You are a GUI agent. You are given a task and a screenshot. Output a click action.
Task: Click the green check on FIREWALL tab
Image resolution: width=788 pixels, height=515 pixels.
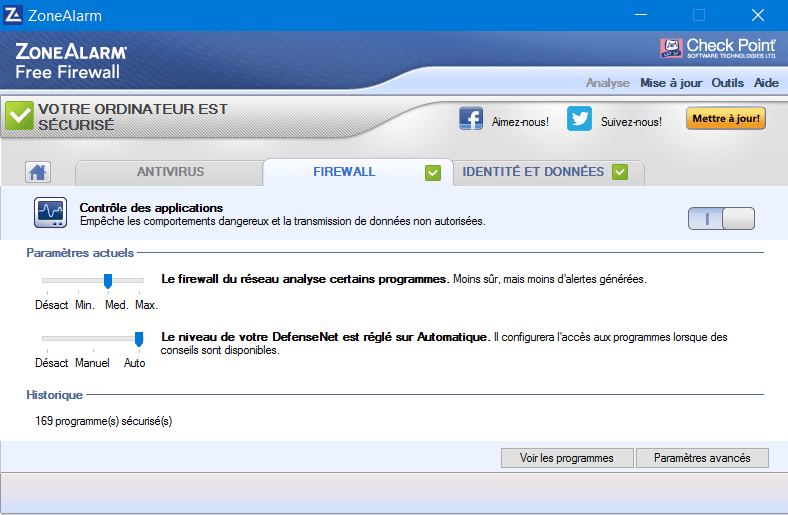pyautogui.click(x=433, y=173)
